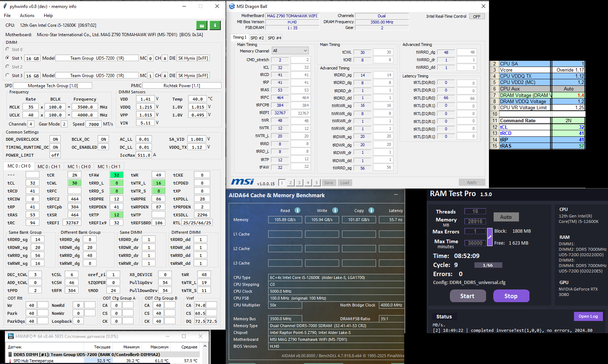Click the CPU SA cell in the spreadsheet
Image resolution: width=608 pixels, height=364 pixels.
pyautogui.click(x=525, y=64)
